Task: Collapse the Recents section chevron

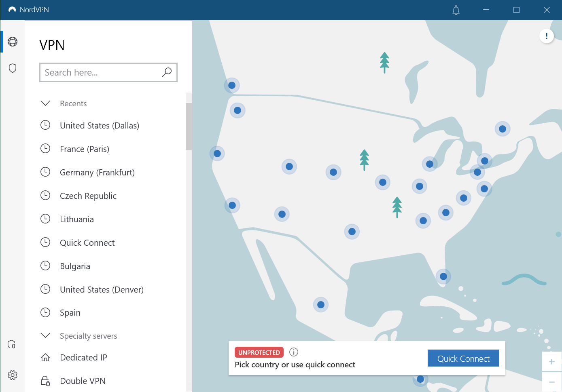Action: 45,103
